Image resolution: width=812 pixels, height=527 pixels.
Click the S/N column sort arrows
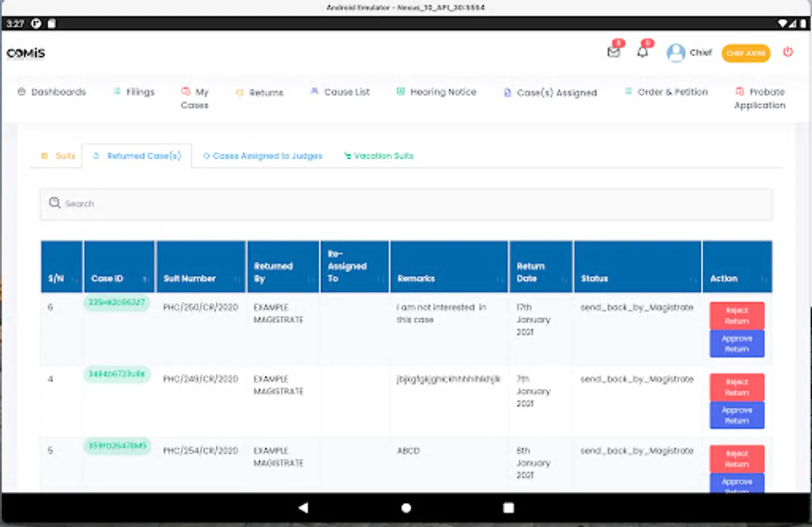point(74,279)
